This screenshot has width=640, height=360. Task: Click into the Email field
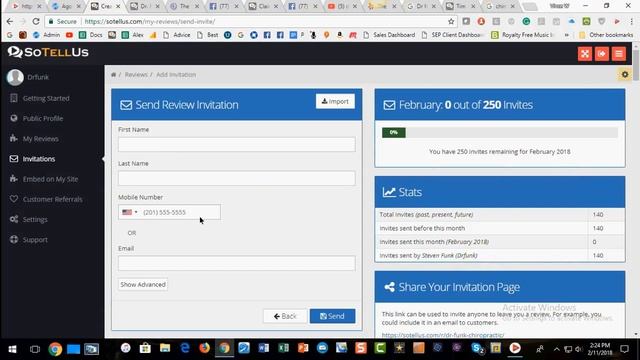click(x=237, y=263)
